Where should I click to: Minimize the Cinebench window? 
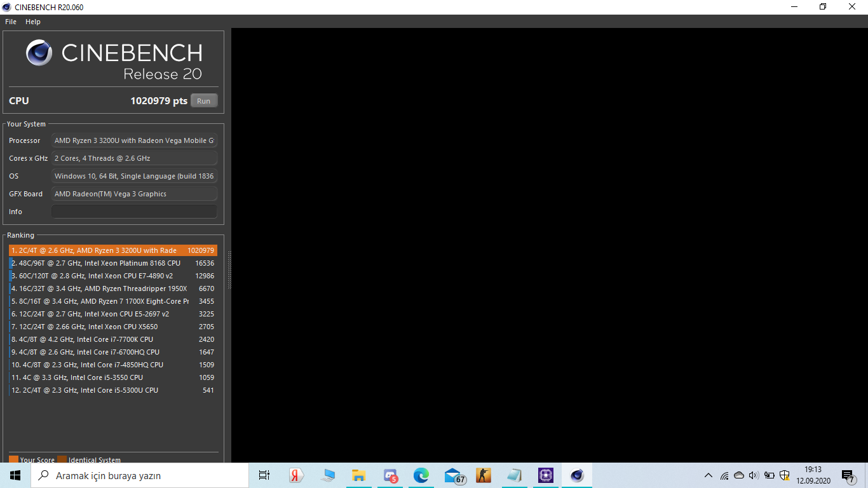tap(794, 7)
